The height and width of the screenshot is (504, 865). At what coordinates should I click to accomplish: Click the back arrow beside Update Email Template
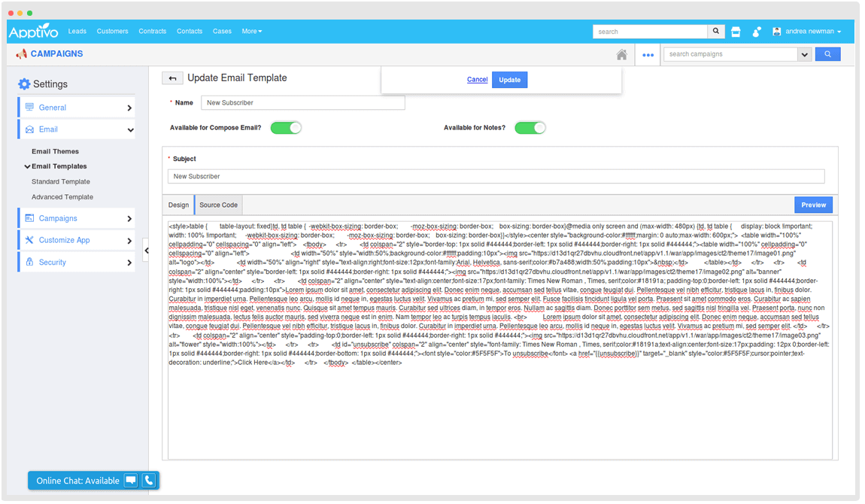[172, 78]
